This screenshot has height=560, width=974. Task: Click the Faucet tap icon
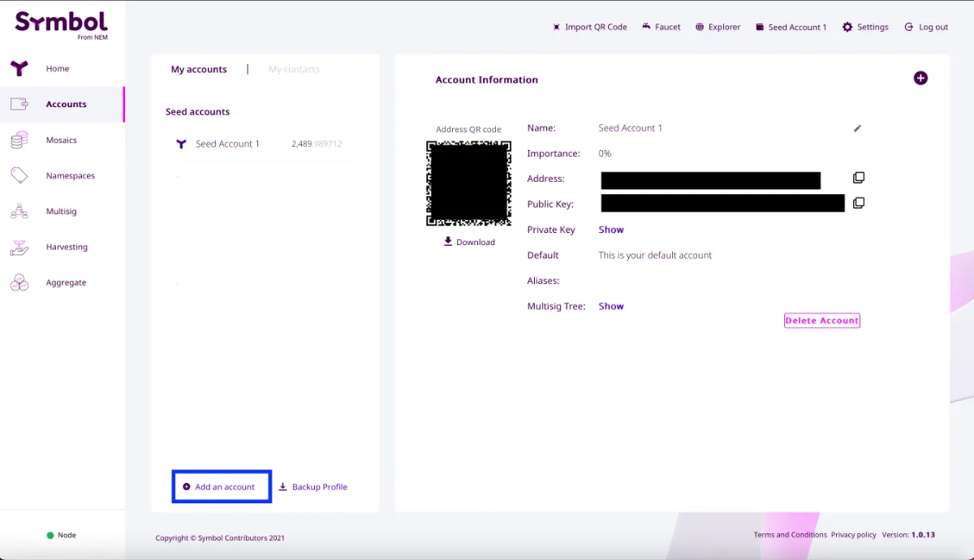(646, 27)
